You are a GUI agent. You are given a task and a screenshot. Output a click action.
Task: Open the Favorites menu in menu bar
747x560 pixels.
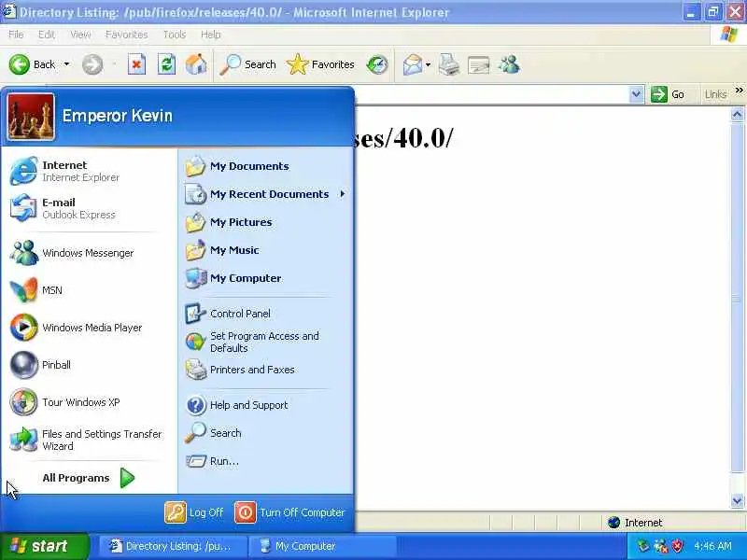pos(127,35)
